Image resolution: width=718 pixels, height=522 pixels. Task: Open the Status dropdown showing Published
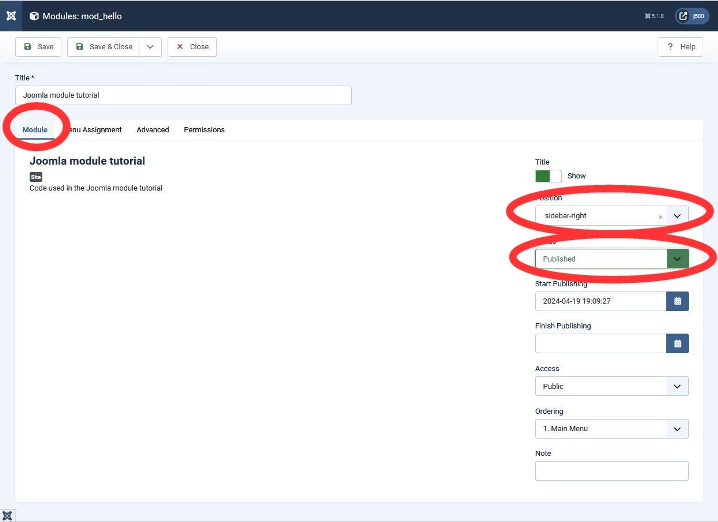677,259
